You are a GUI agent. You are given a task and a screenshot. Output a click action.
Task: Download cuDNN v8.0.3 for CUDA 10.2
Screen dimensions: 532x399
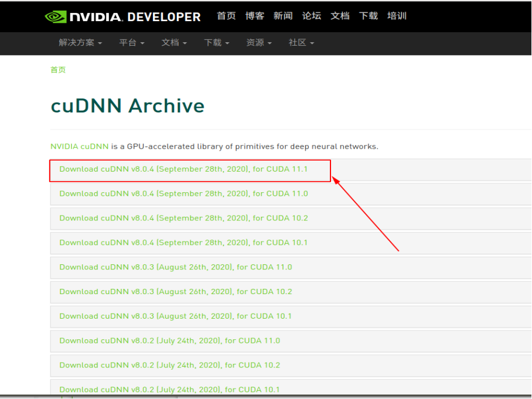click(x=182, y=291)
